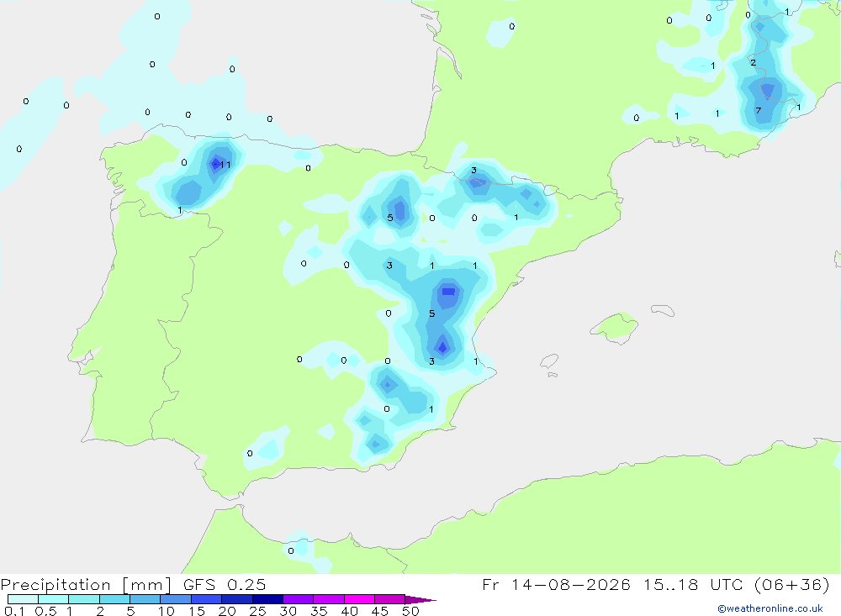Viewport: 841px width, 616px height.
Task: Choose the 20–25 mm legend color swatch
Action: click(236, 599)
